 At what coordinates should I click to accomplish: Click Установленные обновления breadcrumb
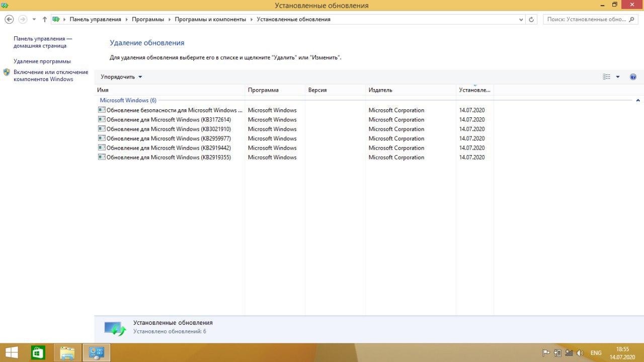293,19
